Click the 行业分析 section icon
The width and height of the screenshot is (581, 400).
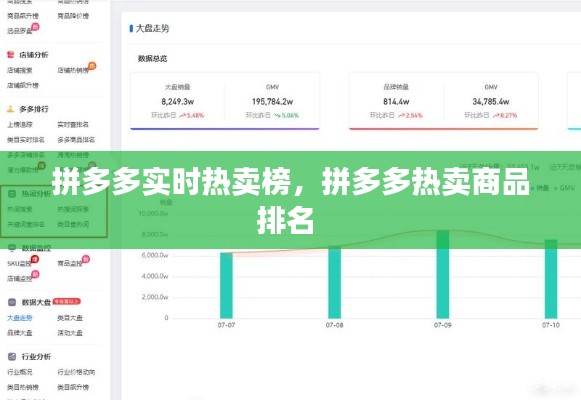12,356
